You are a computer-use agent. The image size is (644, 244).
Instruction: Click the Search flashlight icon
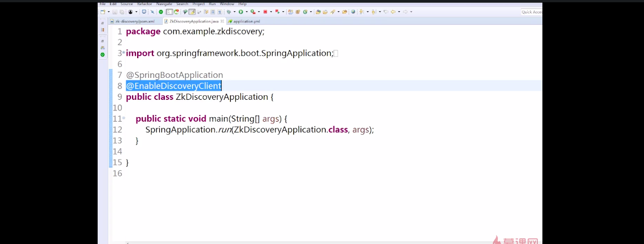click(x=332, y=12)
